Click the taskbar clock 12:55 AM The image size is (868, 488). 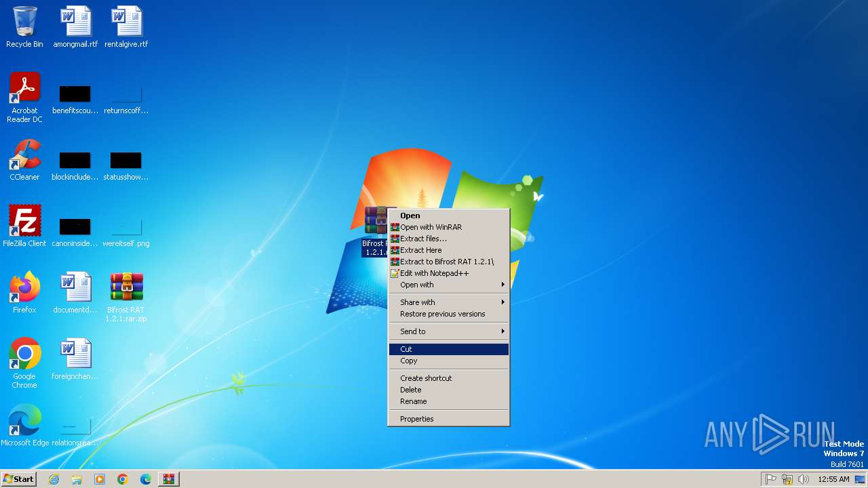tap(833, 479)
